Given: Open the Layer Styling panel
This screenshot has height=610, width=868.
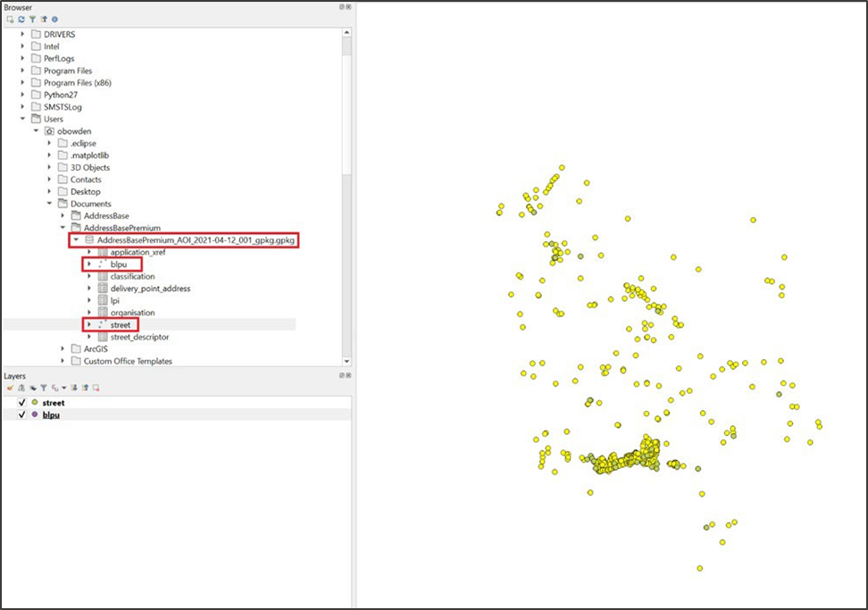Looking at the screenshot, I should (x=10, y=388).
